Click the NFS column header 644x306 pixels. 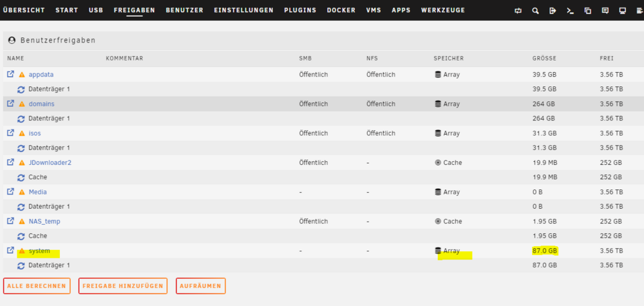(x=372, y=59)
